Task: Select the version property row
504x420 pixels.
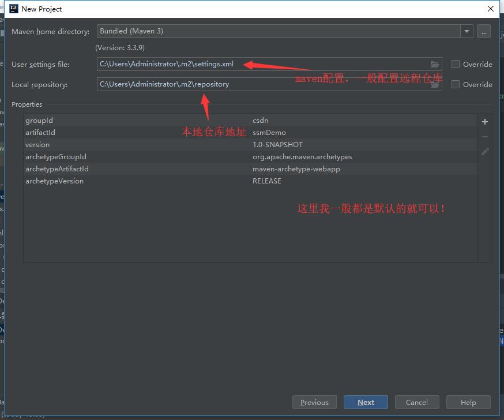Action: tap(250, 145)
